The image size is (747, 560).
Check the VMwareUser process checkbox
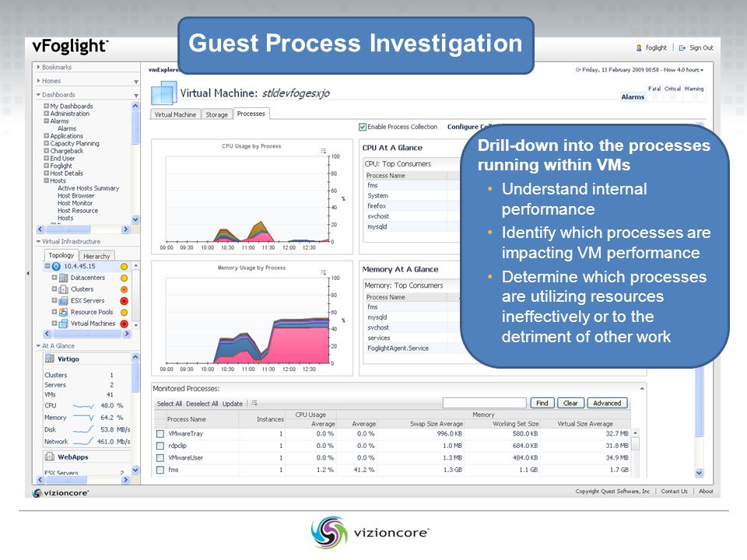click(x=160, y=457)
